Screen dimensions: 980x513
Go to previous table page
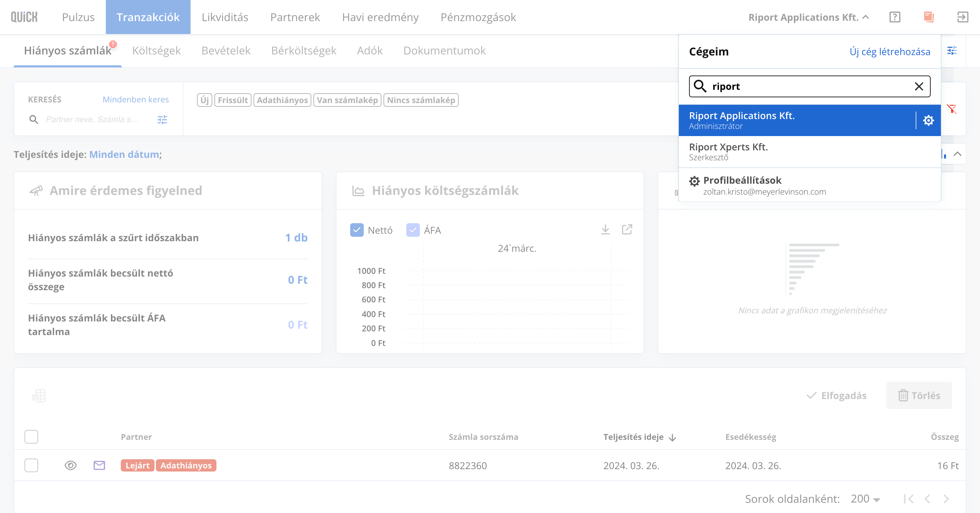point(927,499)
